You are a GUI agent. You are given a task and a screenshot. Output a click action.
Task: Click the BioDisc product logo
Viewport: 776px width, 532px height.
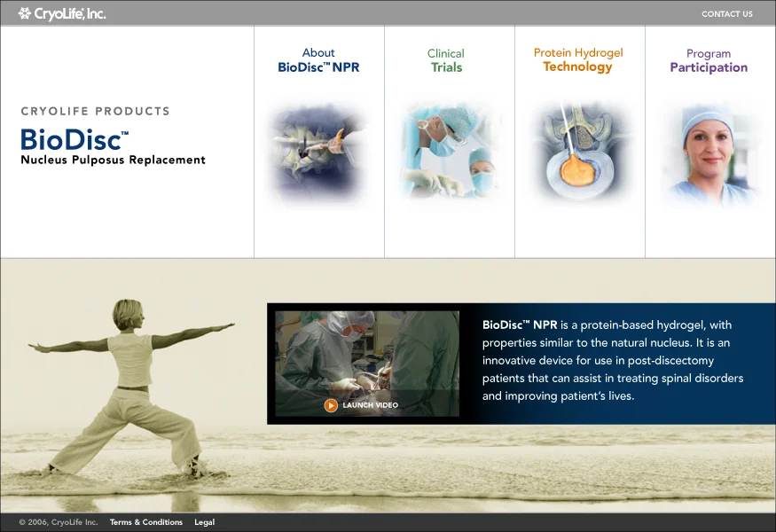coord(74,139)
